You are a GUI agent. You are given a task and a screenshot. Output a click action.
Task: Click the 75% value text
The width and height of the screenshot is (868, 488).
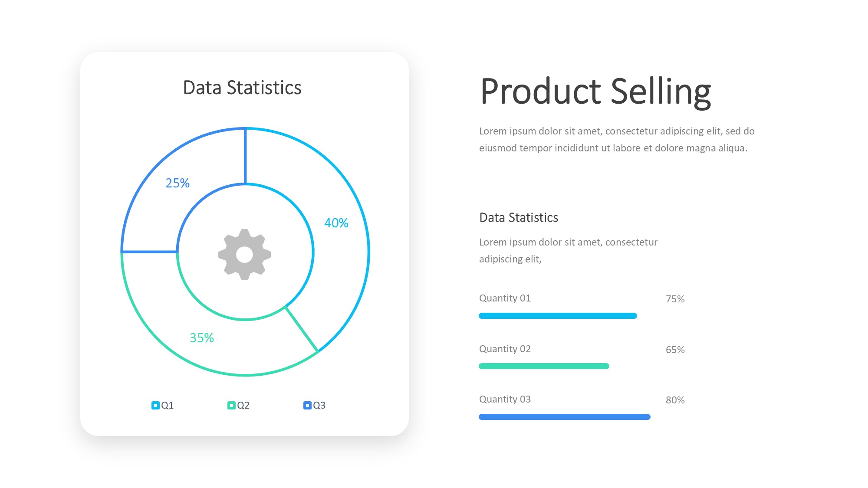tap(675, 299)
